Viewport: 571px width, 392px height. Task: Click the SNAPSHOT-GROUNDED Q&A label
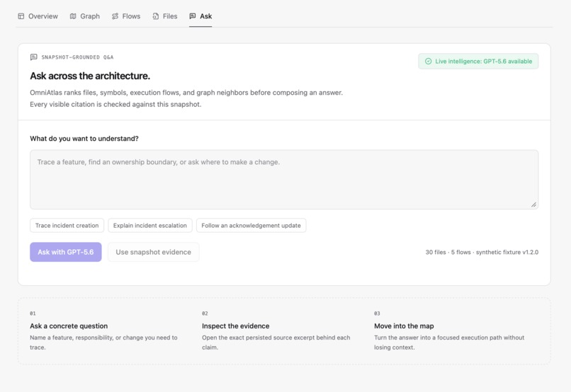(x=77, y=57)
